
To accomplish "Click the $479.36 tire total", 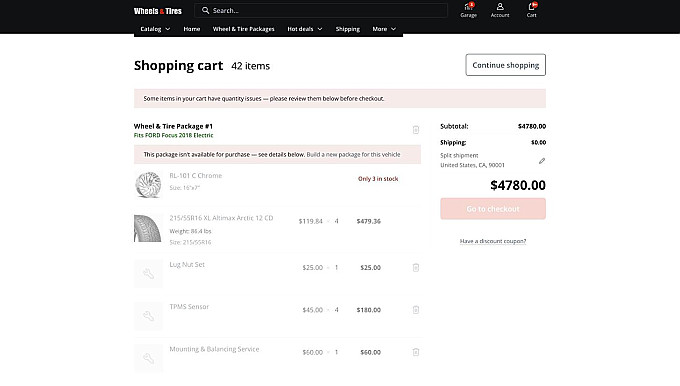I will [x=369, y=221].
